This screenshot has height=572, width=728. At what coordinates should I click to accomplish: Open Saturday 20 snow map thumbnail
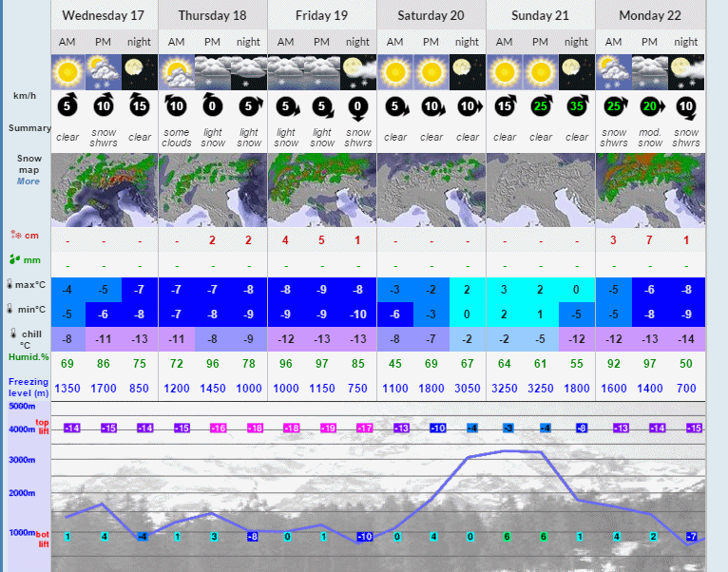click(431, 190)
